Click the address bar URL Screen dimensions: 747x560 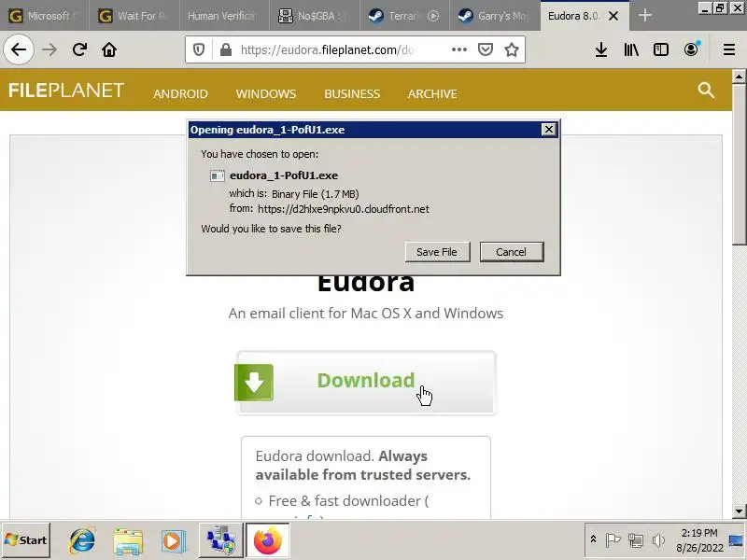click(327, 49)
